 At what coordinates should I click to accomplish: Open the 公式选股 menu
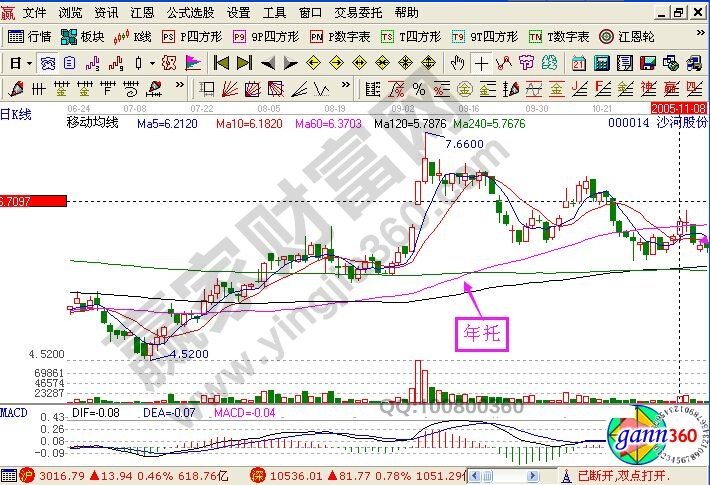pyautogui.click(x=188, y=13)
